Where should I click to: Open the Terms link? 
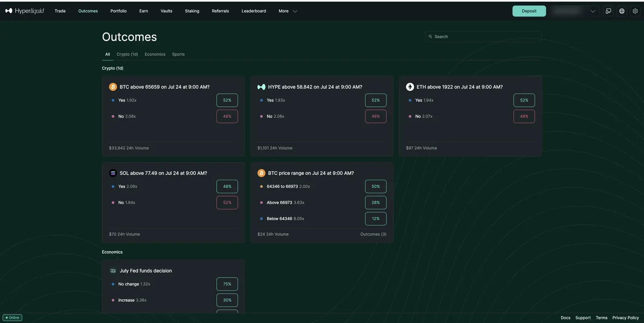point(602,318)
